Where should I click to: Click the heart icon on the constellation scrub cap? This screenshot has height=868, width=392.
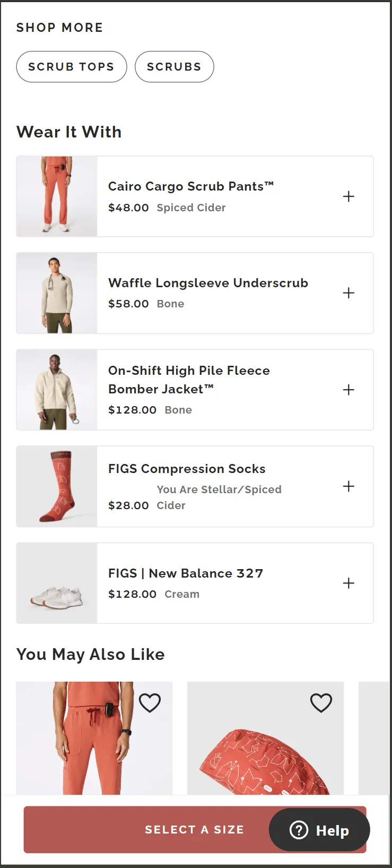coord(320,702)
